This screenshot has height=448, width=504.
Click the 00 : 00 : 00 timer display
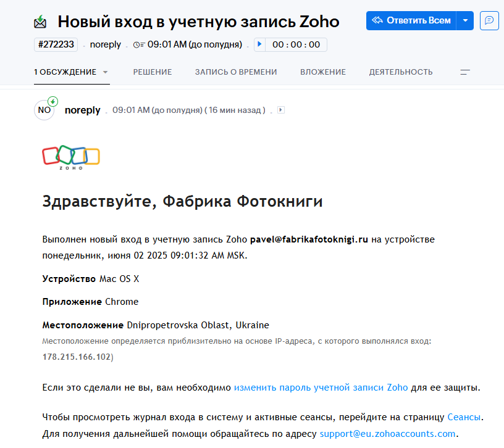(x=296, y=44)
